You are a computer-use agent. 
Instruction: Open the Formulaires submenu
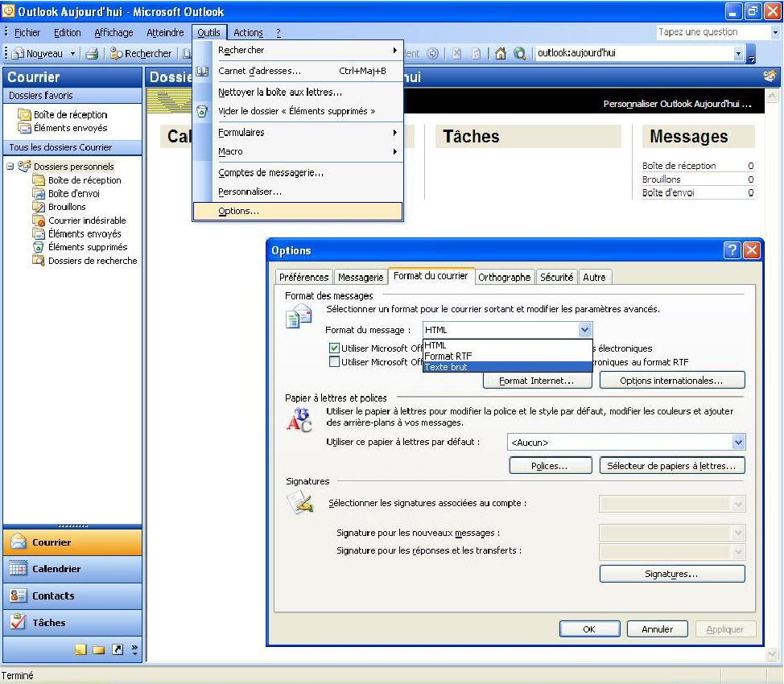(x=298, y=133)
